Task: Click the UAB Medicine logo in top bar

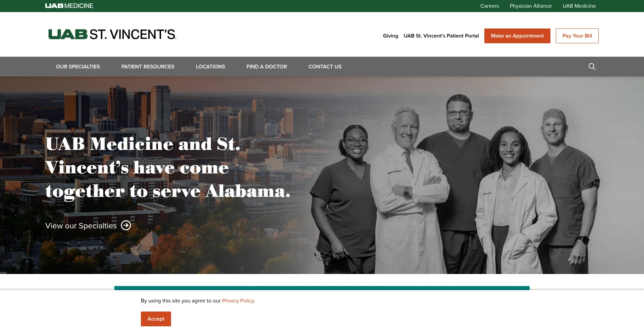Action: 69,6
